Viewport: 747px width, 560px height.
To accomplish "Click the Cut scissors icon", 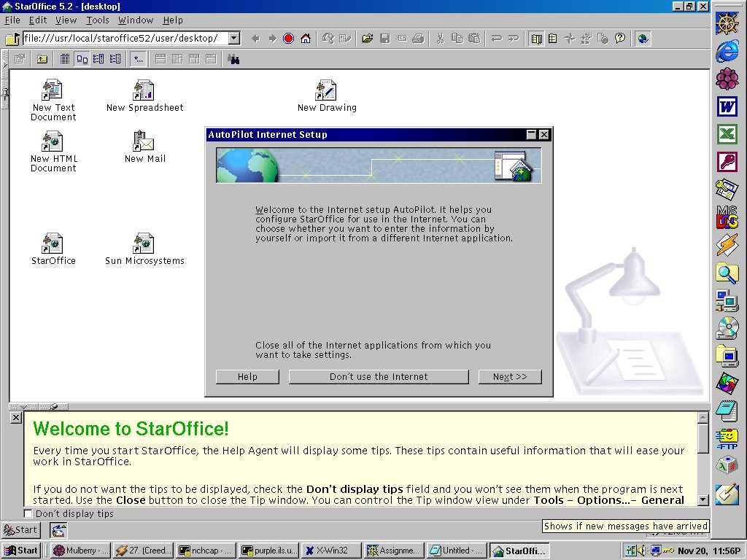I will [x=440, y=39].
